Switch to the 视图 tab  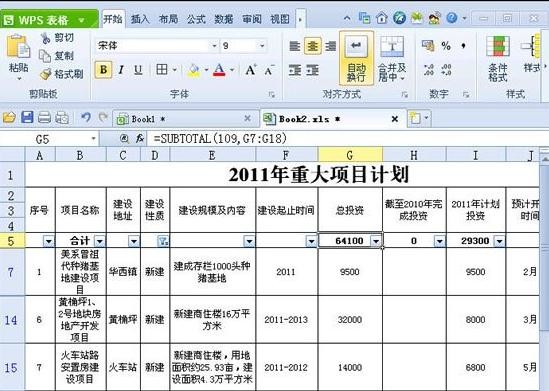tap(280, 19)
